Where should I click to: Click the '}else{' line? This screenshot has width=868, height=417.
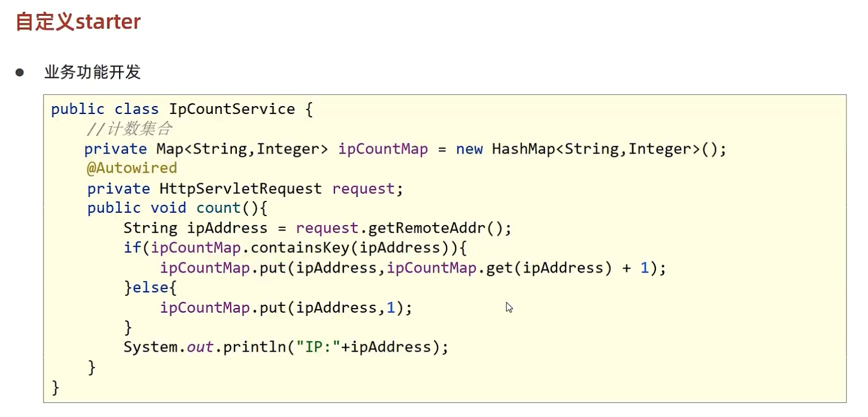(151, 288)
